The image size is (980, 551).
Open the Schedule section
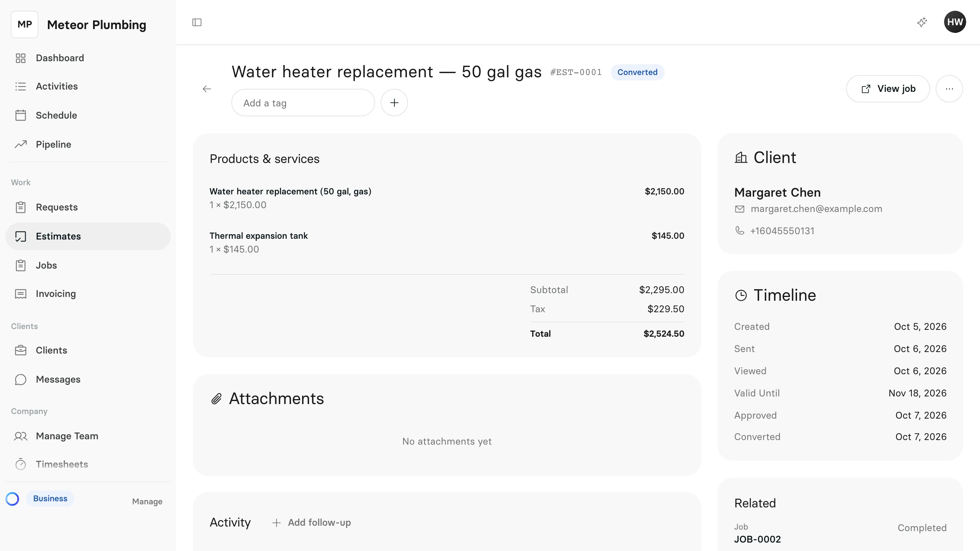[88, 115]
